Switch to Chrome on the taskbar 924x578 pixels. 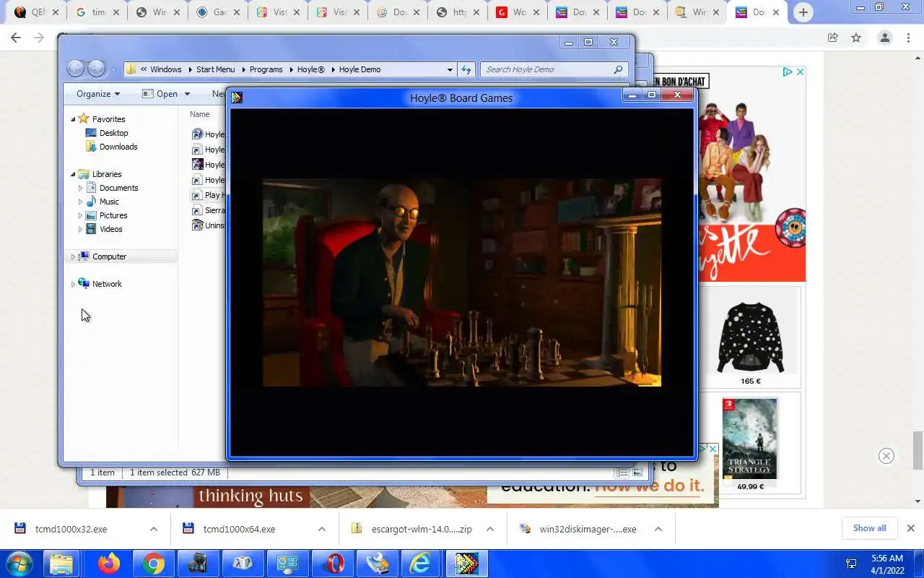click(x=154, y=564)
